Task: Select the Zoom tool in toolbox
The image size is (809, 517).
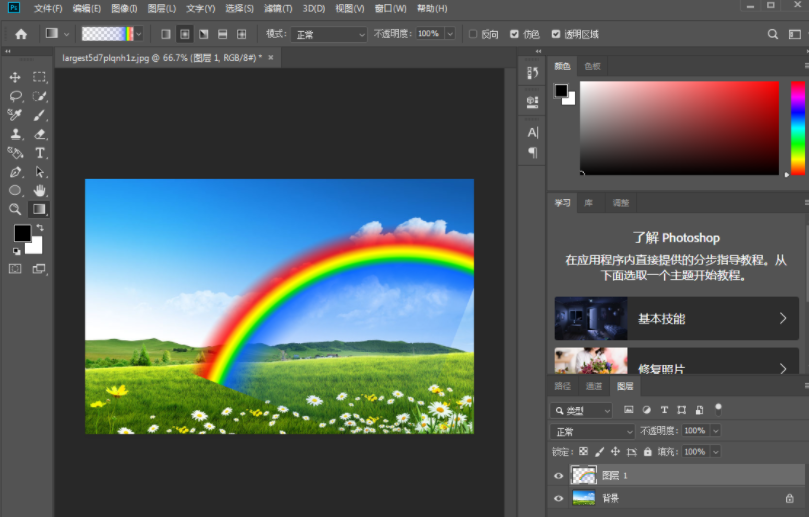Action: coord(15,209)
